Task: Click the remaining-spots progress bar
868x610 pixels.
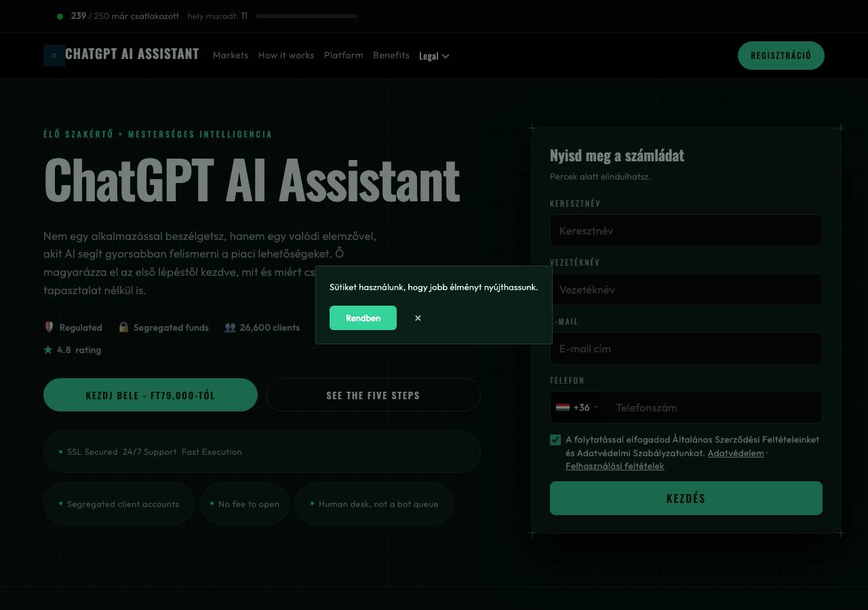Action: pos(307,16)
